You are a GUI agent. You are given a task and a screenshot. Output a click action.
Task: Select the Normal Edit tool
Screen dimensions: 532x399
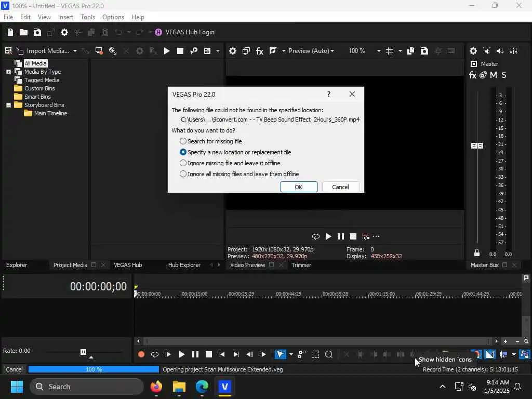pyautogui.click(x=280, y=354)
